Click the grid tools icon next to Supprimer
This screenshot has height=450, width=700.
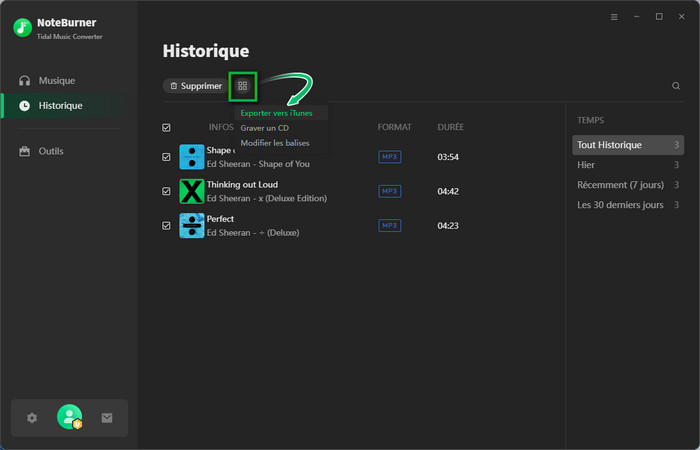click(x=242, y=86)
